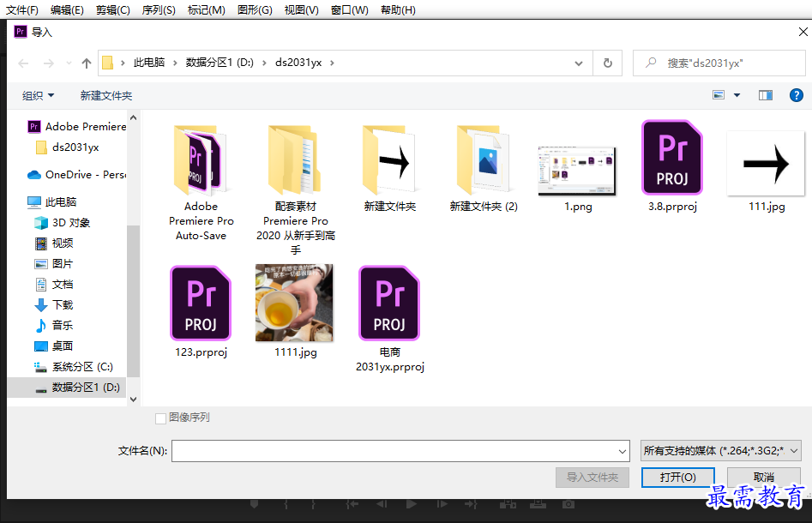812x523 pixels.
Task: Click the Back navigation arrow
Action: tap(23, 63)
